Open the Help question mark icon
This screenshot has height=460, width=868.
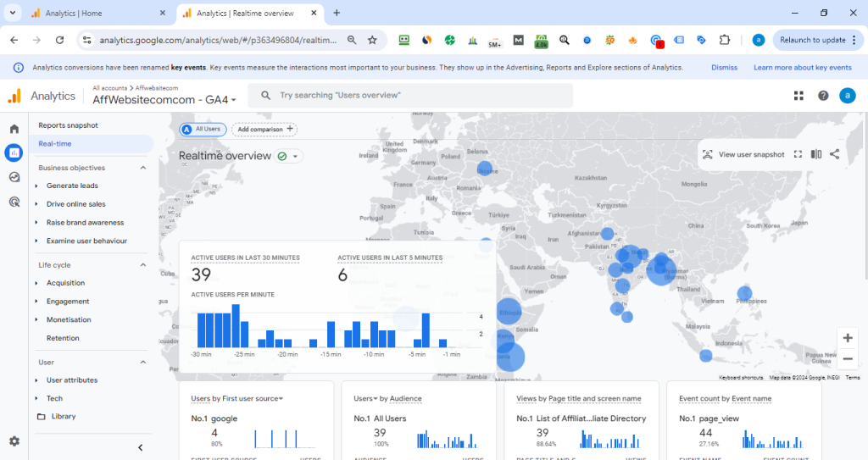point(823,96)
